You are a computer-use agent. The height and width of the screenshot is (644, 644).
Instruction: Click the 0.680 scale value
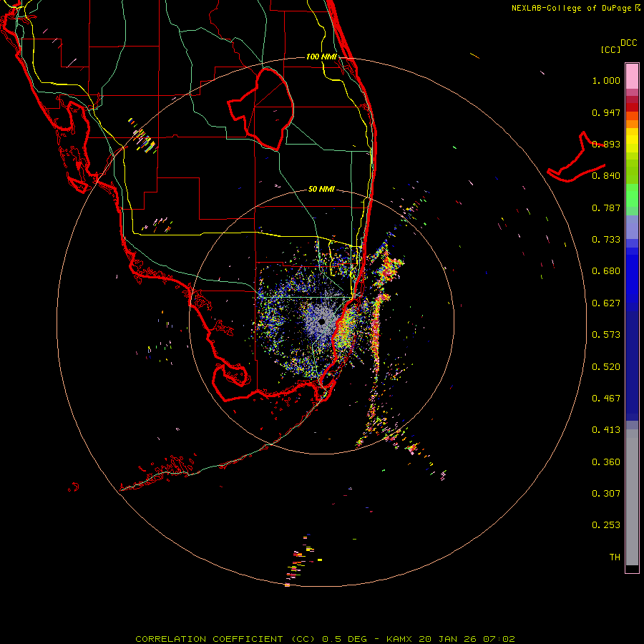coord(606,271)
